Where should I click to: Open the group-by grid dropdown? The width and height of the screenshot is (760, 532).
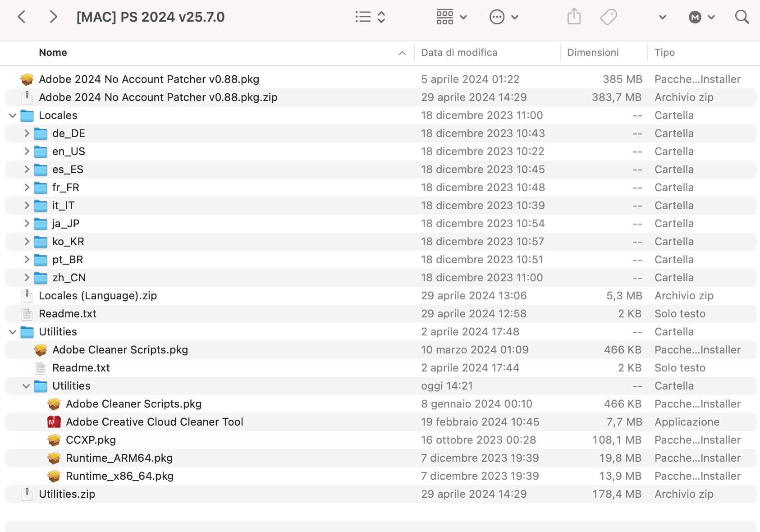click(x=451, y=17)
